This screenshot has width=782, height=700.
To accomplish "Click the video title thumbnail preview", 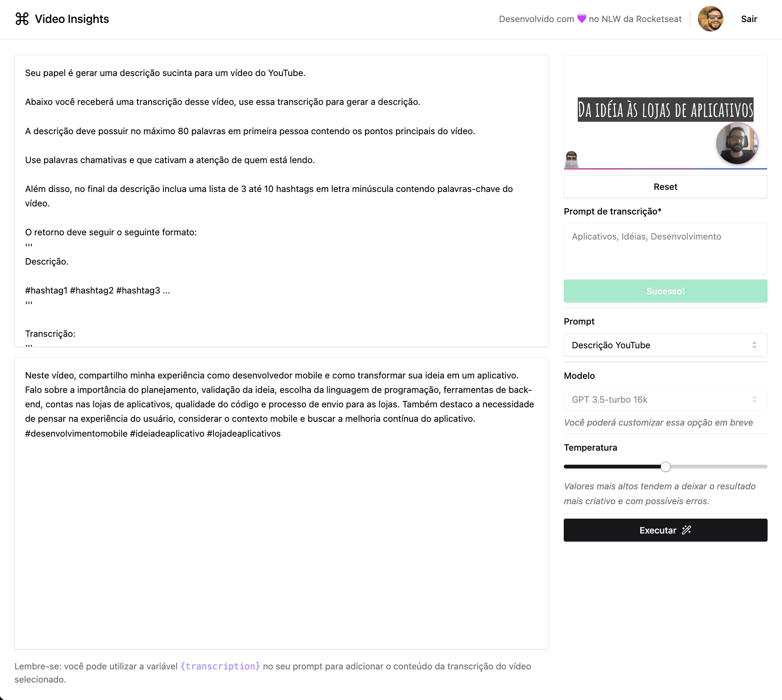I will coord(665,110).
